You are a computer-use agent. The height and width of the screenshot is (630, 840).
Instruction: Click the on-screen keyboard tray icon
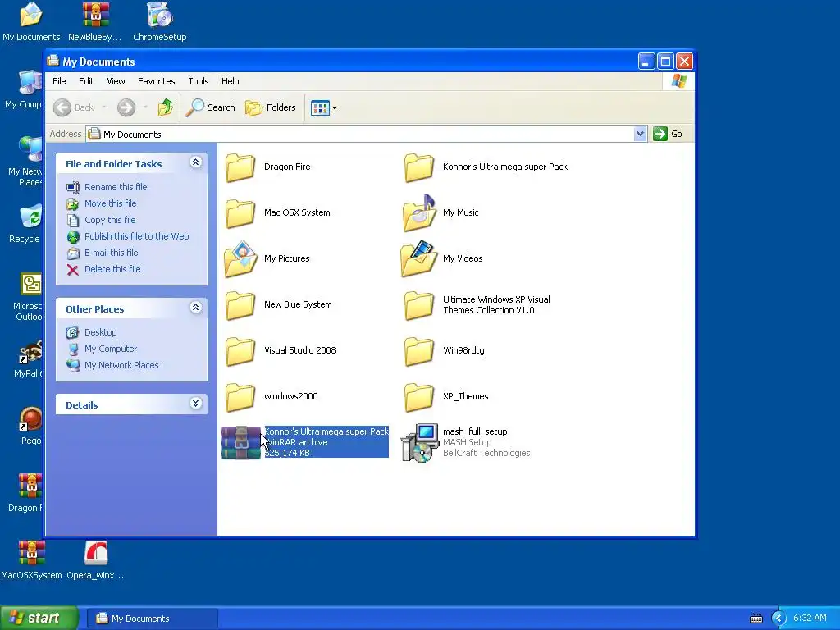(x=756, y=619)
